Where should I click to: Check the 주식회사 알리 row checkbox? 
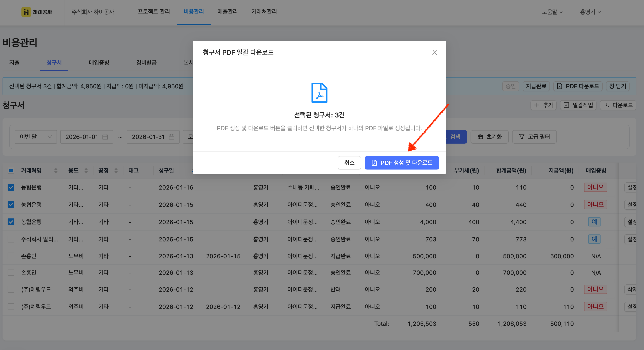pyautogui.click(x=11, y=239)
